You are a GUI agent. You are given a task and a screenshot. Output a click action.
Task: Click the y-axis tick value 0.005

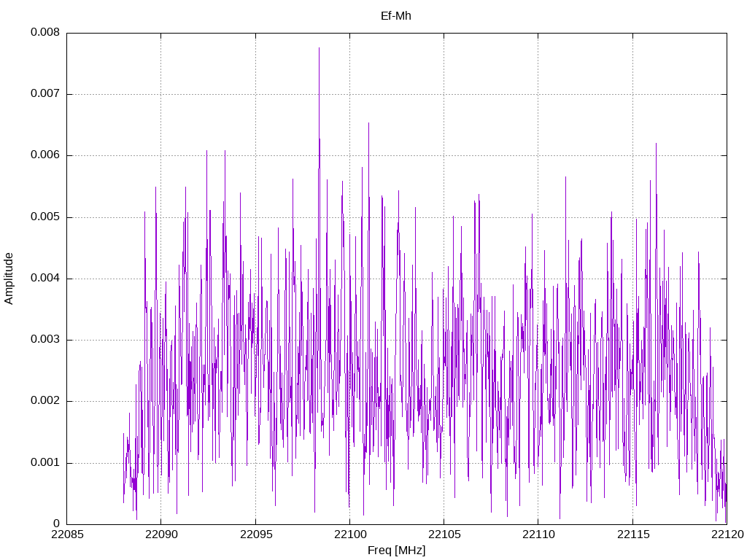pyautogui.click(x=45, y=217)
